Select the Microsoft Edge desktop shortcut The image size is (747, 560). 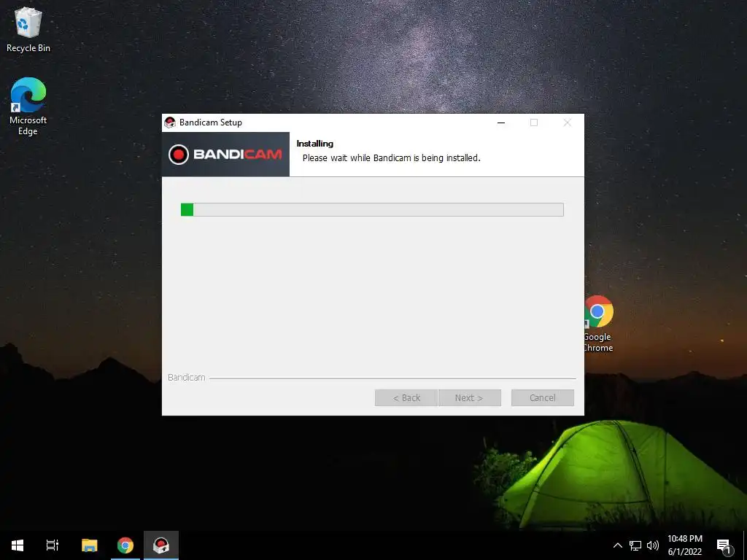pos(28,106)
